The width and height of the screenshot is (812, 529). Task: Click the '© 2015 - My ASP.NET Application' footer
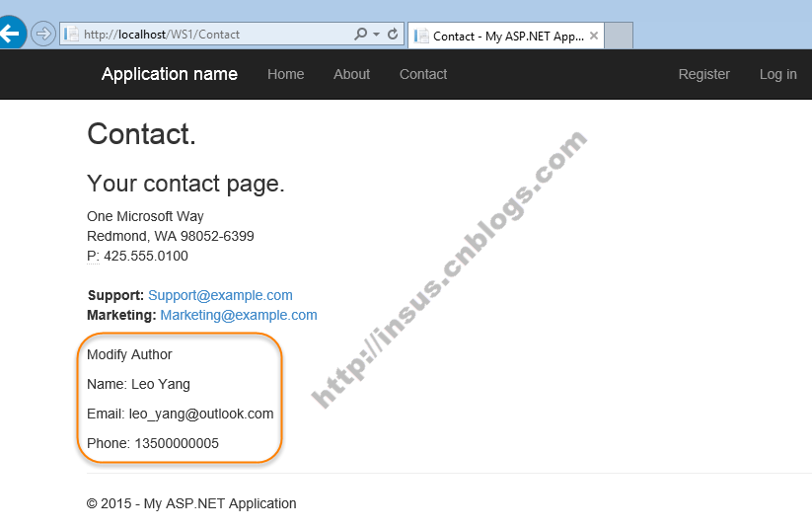point(191,503)
